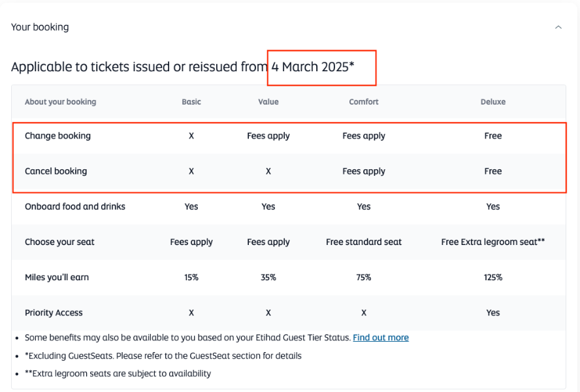
Task: Select the Comfort column header
Action: [364, 102]
